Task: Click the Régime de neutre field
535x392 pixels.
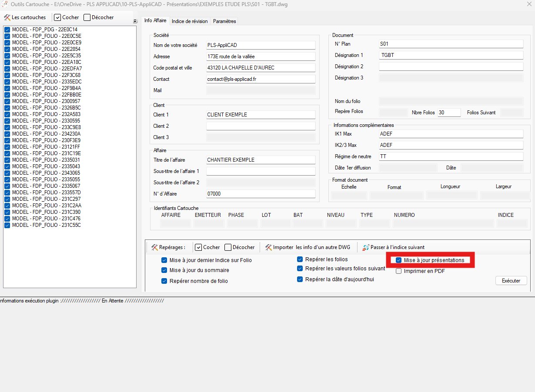Action: (451, 156)
